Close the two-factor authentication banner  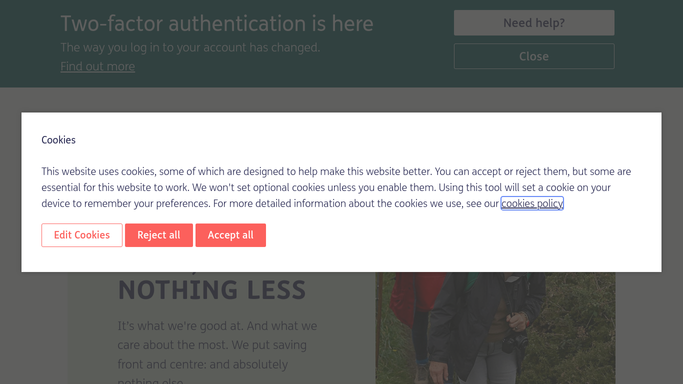[x=534, y=56]
